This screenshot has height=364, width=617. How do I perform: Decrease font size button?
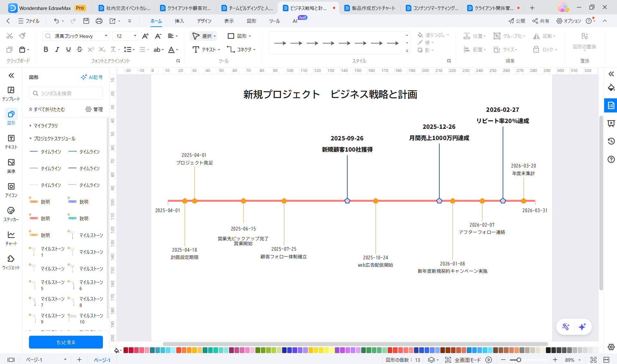pyautogui.click(x=158, y=36)
